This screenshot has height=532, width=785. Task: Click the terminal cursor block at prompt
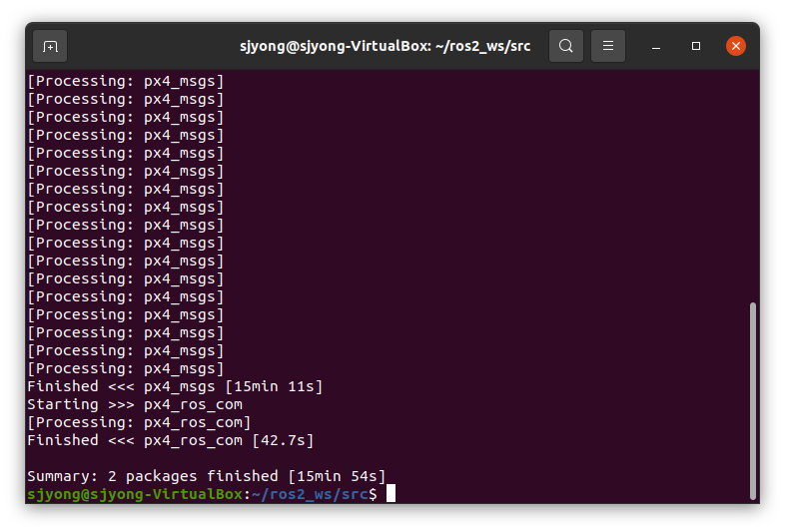pyautogui.click(x=391, y=493)
